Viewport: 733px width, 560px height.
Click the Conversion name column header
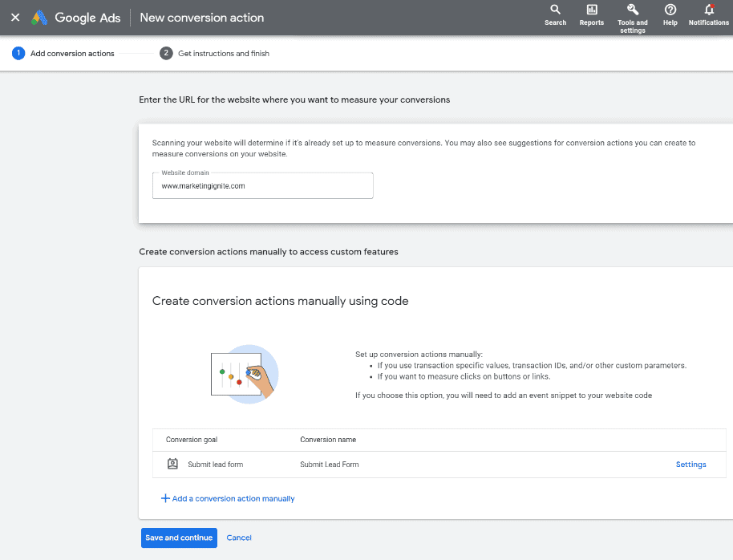click(x=328, y=440)
